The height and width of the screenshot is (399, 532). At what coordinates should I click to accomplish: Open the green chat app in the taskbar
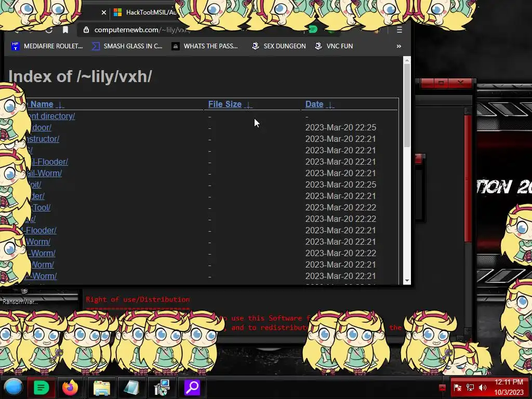[x=41, y=387]
